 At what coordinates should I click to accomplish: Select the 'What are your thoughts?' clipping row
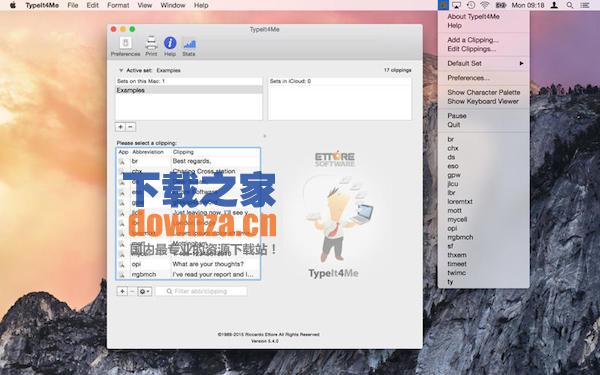click(188, 264)
